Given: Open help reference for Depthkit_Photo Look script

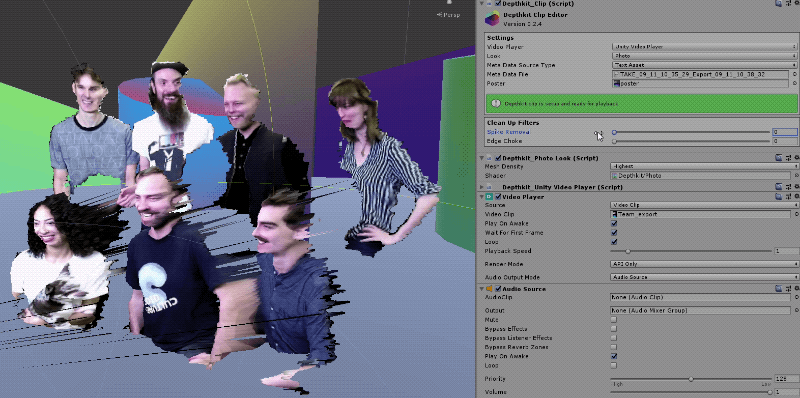Looking at the screenshot, I should pos(778,158).
